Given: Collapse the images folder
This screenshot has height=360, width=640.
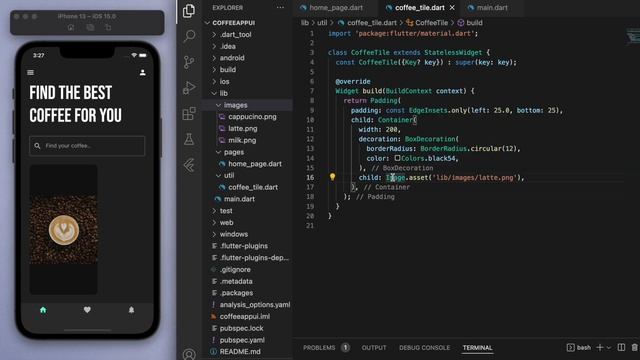Looking at the screenshot, I should tap(218, 105).
